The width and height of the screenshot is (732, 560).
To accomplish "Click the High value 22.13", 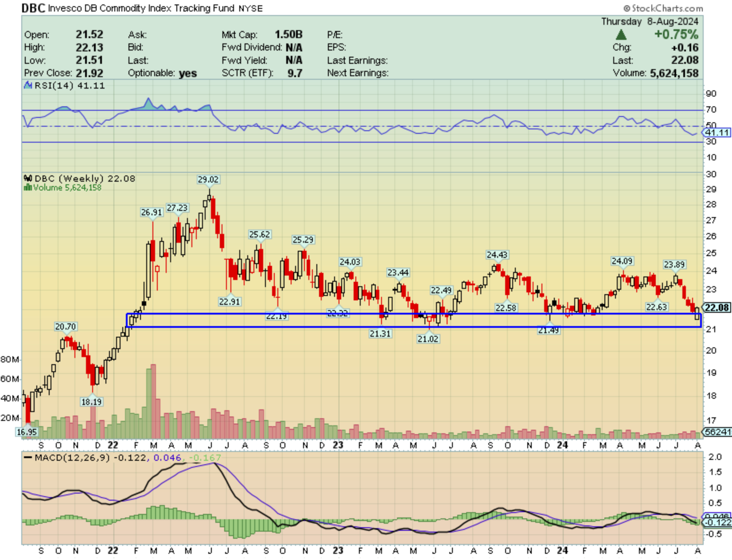I will (x=90, y=47).
